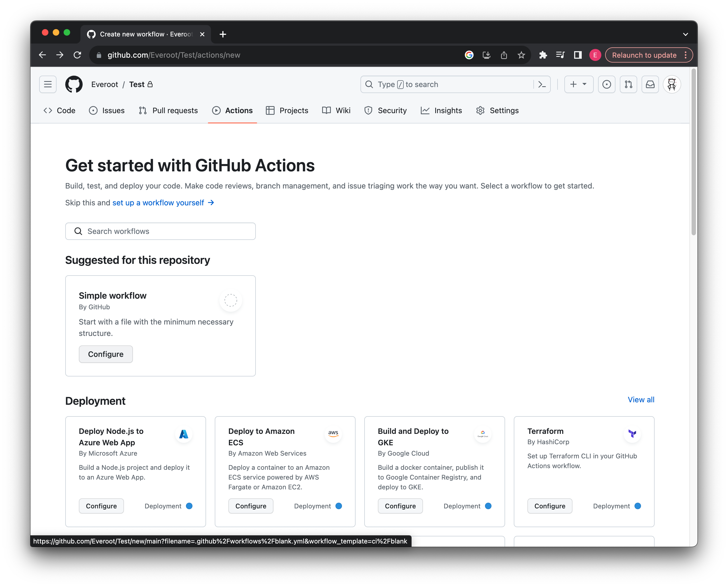
Task: Open pull requests icon in header
Action: [x=628, y=84]
